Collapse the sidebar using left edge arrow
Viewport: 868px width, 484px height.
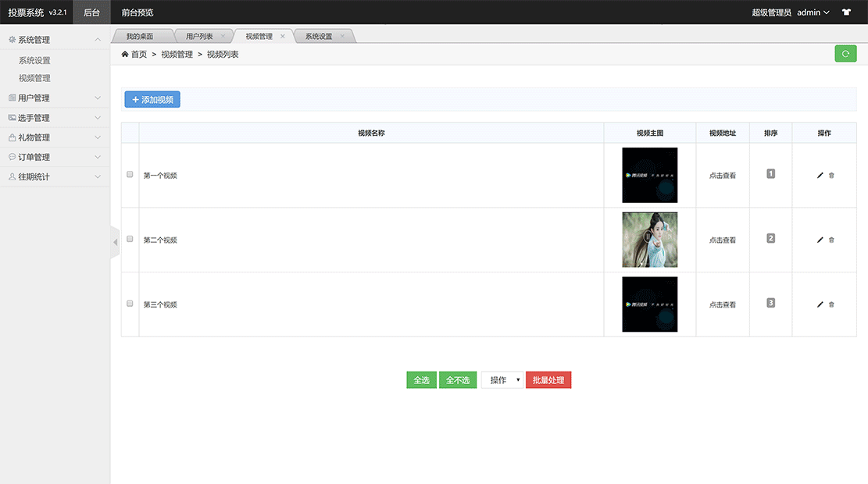click(x=115, y=242)
